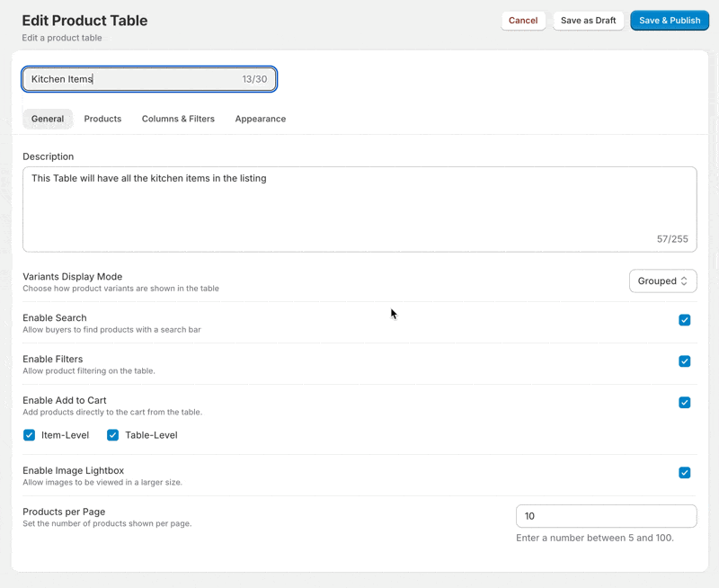Image resolution: width=719 pixels, height=588 pixels.
Task: Click Save as Draft
Action: click(x=589, y=21)
